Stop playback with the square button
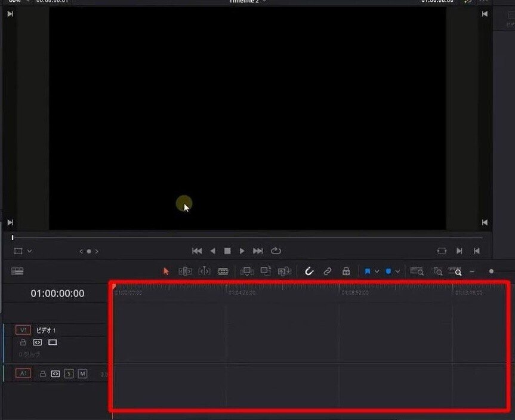The width and height of the screenshot is (515, 420). (x=227, y=251)
